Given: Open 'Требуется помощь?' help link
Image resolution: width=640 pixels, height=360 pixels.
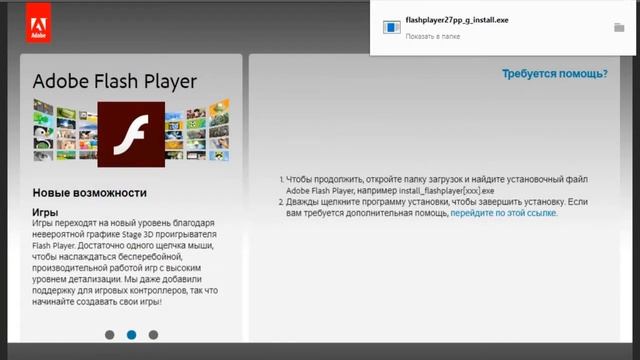Looking at the screenshot, I should pos(555,74).
